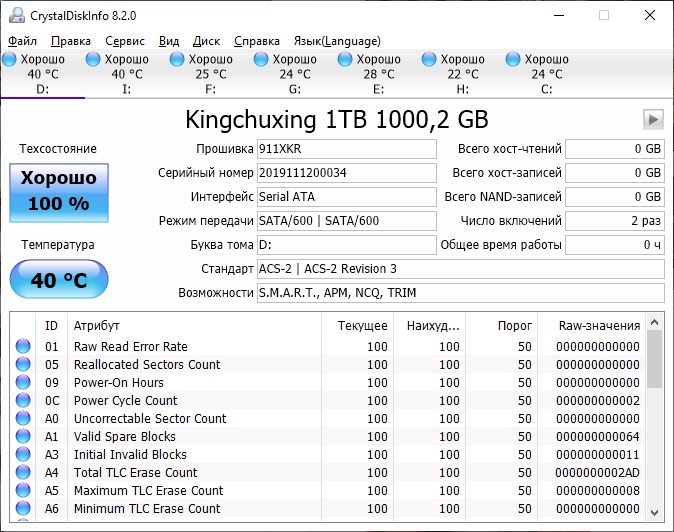Click the Порог column header
674x532 pixels.
502,326
